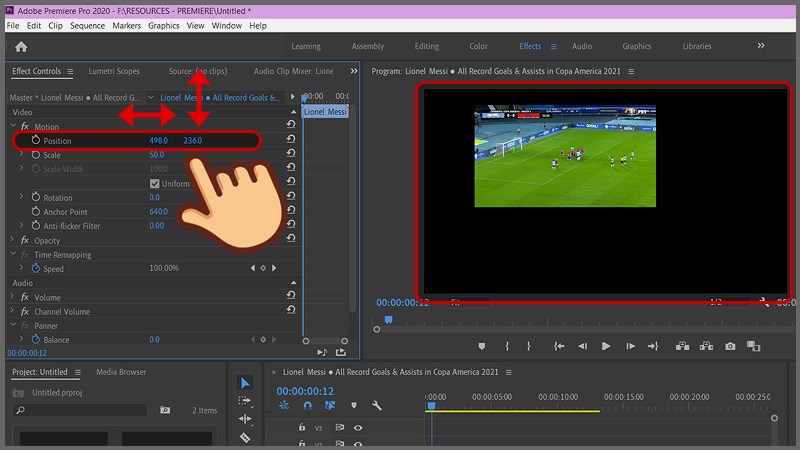
Task: Collapse Time Remapping effect
Action: click(x=13, y=254)
